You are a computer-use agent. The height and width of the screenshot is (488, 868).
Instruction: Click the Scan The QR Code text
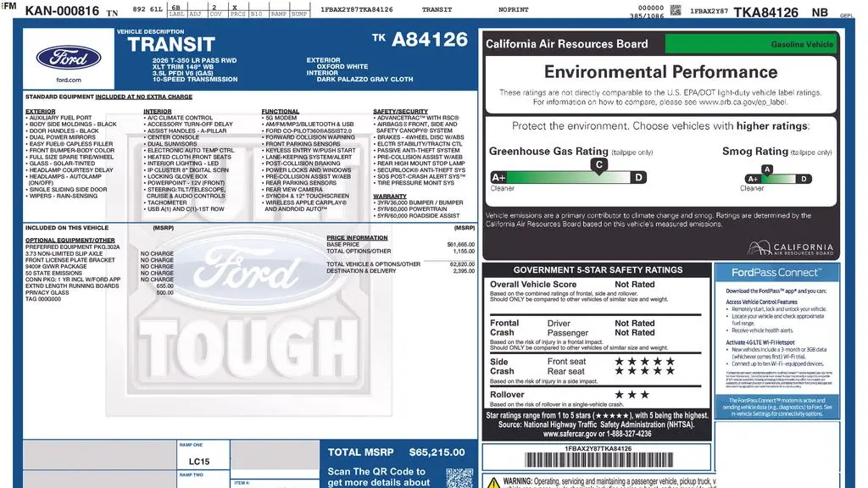[376, 471]
